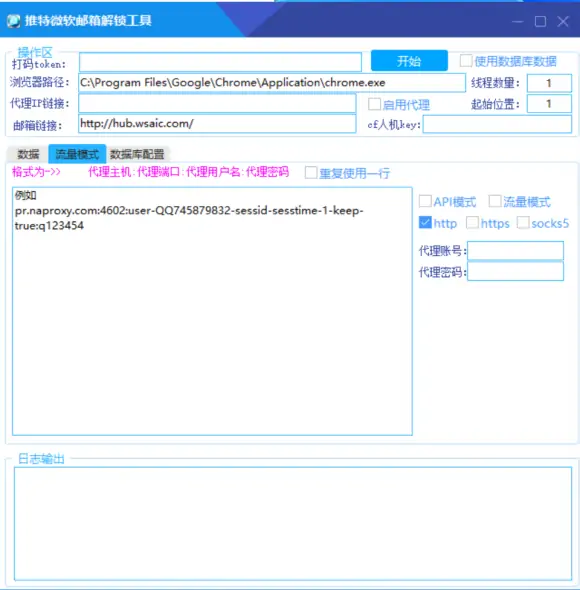Click the 代理主机:代理端口:代理用户名:代理密码 format hint
Screen dimensions: 580x590
pos(188,172)
